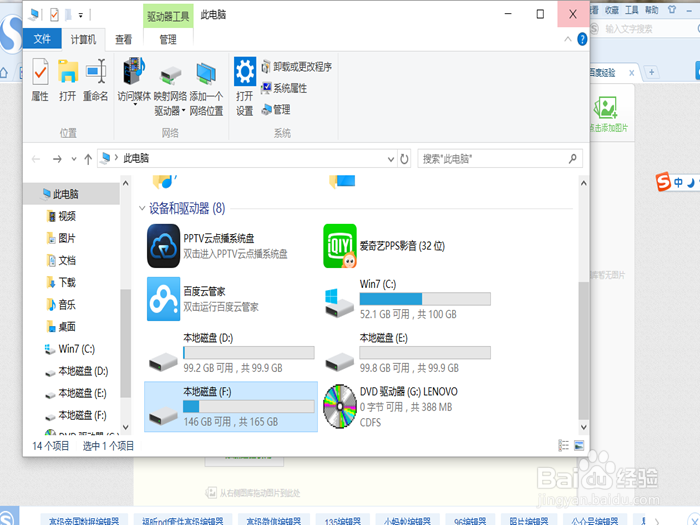This screenshot has width=700, height=525.
Task: Select 卸载或更改程序 in the ribbon
Action: click(296, 67)
